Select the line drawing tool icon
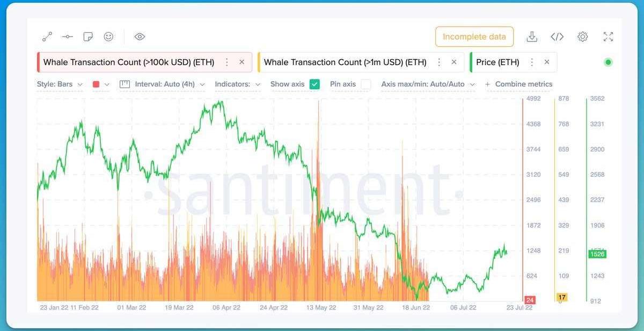644x331 pixels. pyautogui.click(x=47, y=37)
